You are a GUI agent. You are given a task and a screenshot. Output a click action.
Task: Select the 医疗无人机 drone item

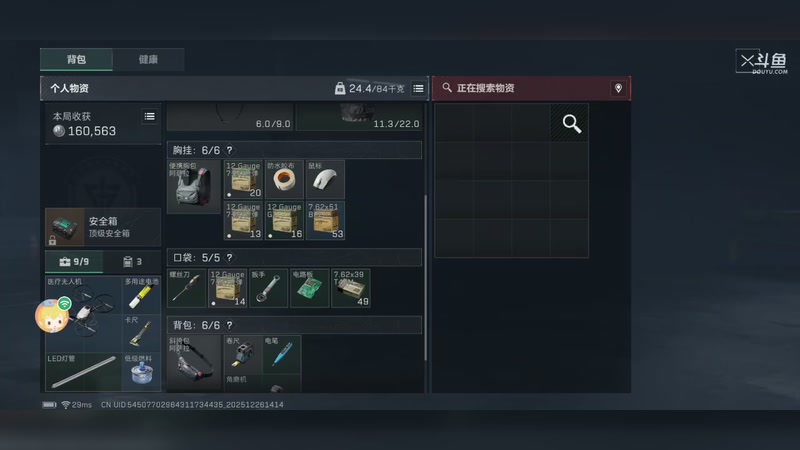click(84, 314)
